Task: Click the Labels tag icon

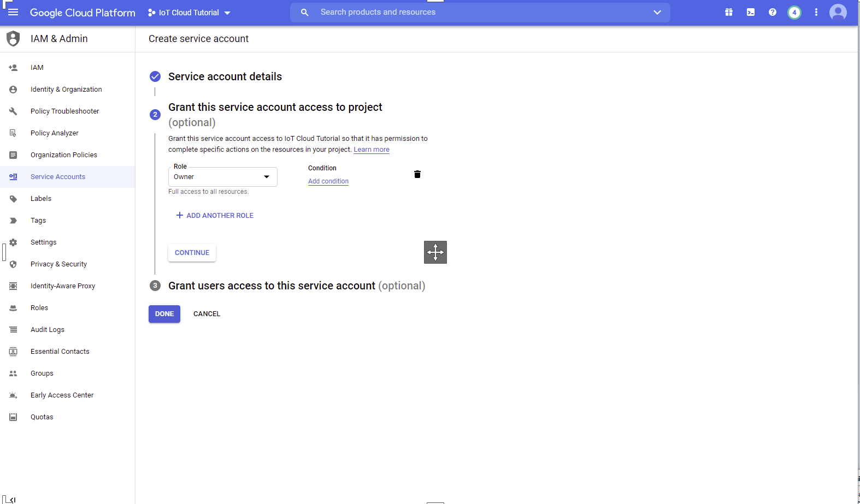Action: point(13,199)
